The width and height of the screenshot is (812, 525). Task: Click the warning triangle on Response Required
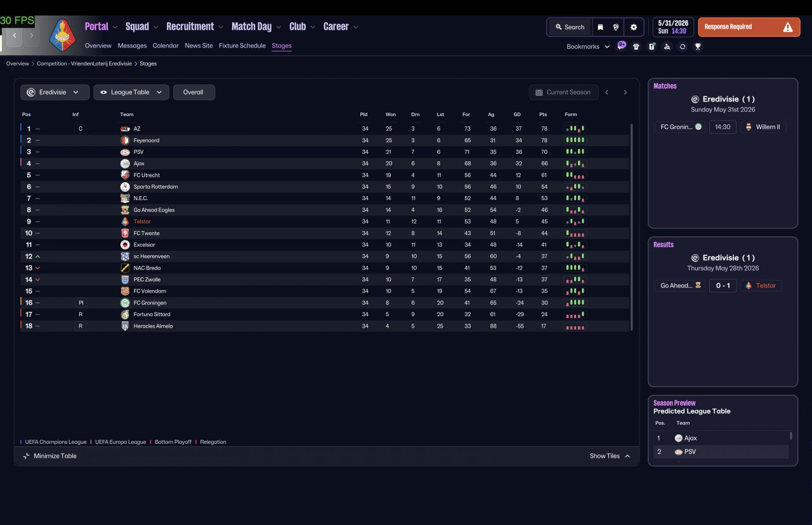787,27
